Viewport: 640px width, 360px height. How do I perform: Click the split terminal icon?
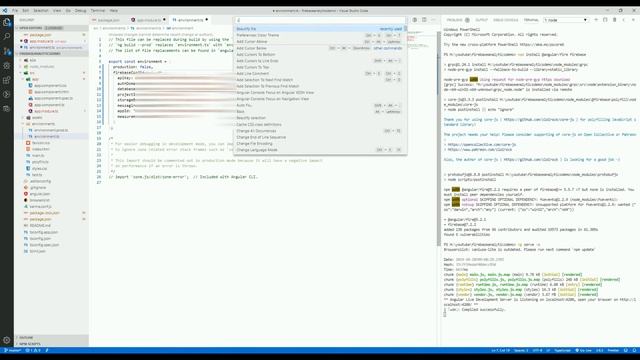pyautogui.click(x=605, y=20)
